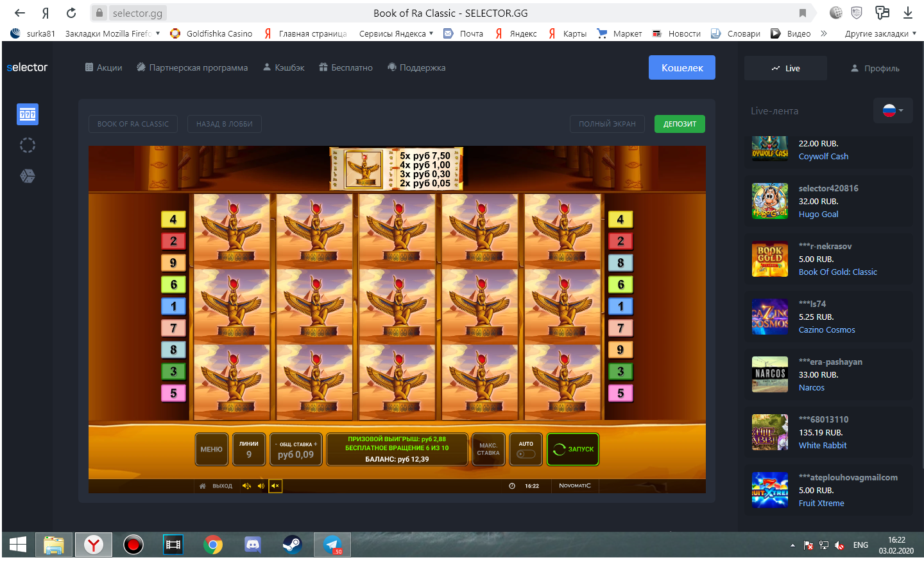Open the Coywolf Cash link in live feed
The height and width of the screenshot is (578, 924).
pos(823,156)
